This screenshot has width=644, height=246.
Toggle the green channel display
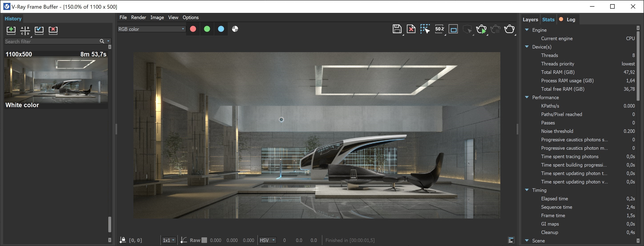207,29
